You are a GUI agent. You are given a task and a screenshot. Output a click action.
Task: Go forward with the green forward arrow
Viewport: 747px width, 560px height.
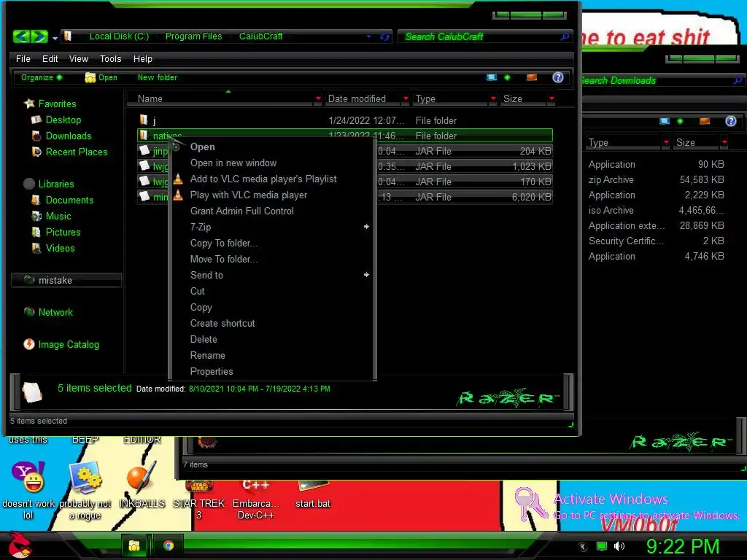tap(39, 36)
